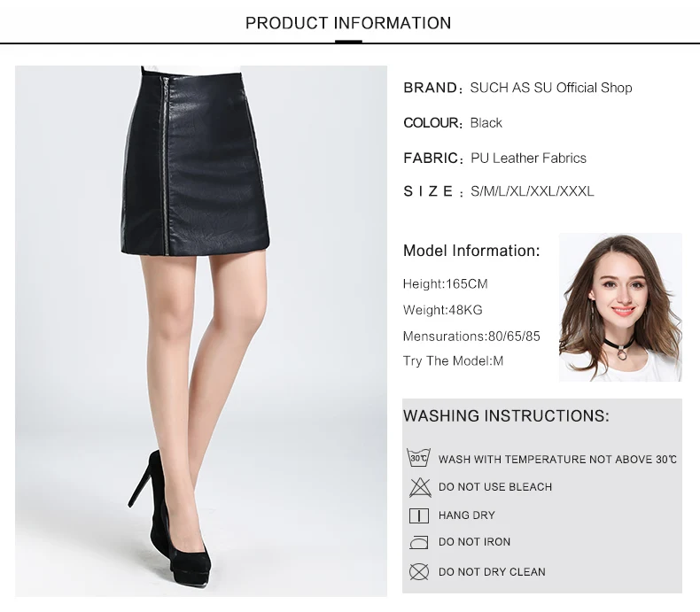Screen dimensions: 700x612
Task: Click the do not iron icon
Action: pos(419,542)
